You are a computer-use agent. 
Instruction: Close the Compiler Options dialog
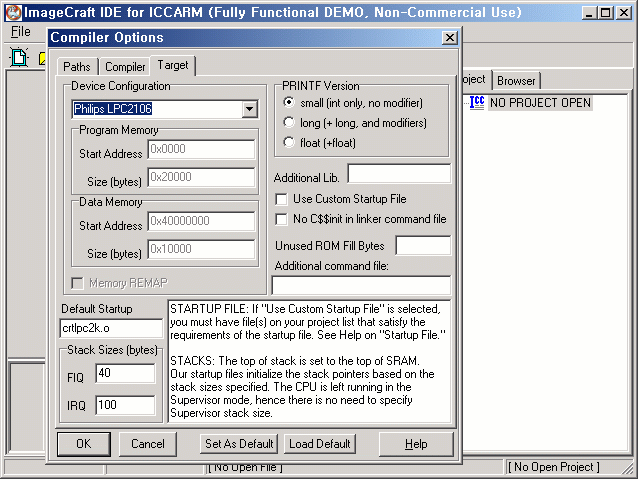449,38
